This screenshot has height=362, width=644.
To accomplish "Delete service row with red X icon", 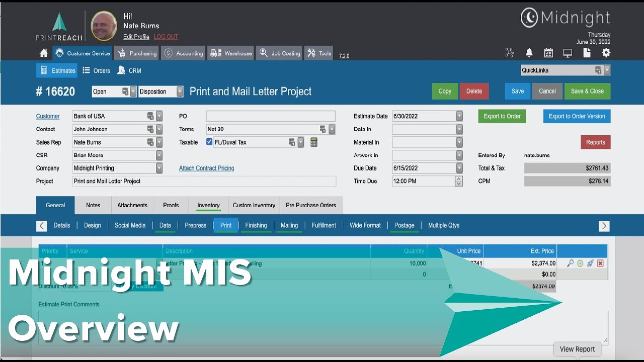I will (x=600, y=263).
